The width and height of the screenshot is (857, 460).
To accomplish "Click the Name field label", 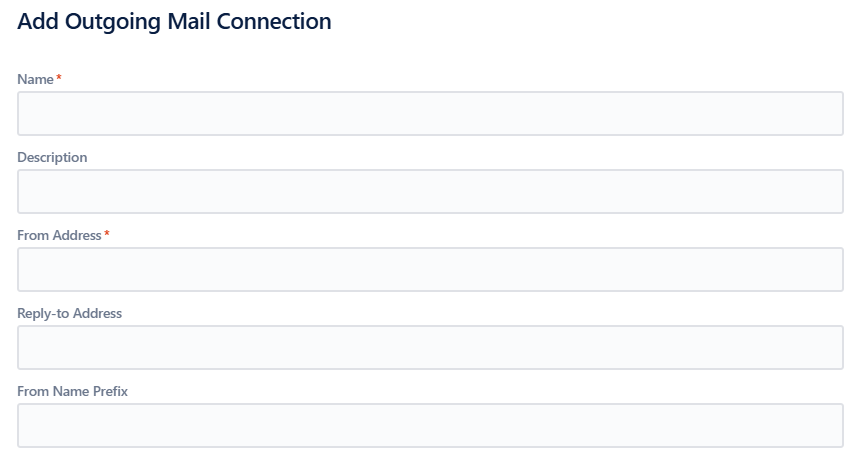I will [x=35, y=79].
